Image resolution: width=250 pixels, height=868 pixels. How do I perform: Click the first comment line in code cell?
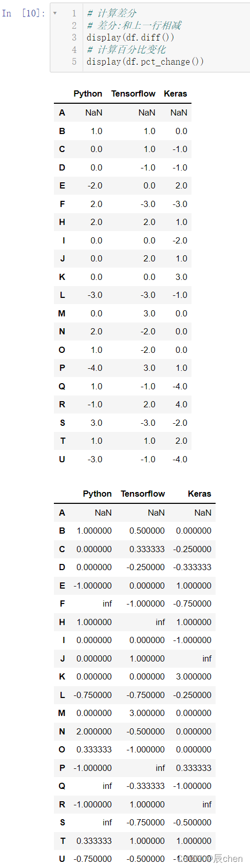pos(111,13)
